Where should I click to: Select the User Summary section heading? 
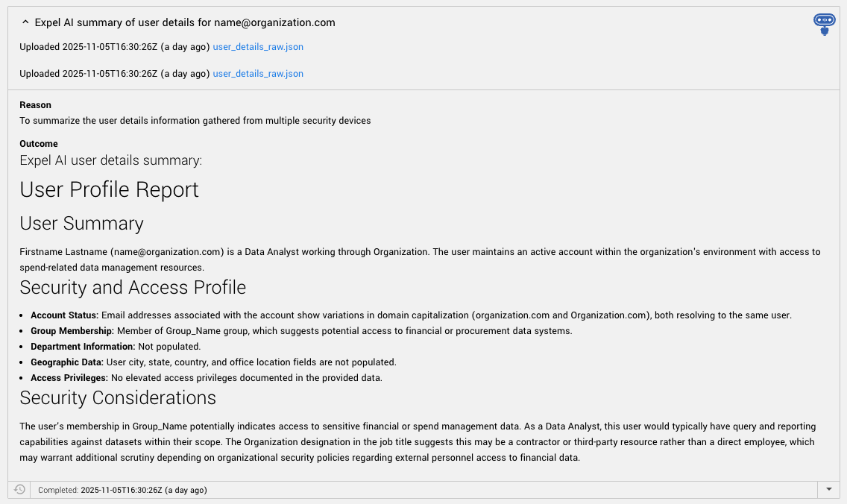point(81,223)
